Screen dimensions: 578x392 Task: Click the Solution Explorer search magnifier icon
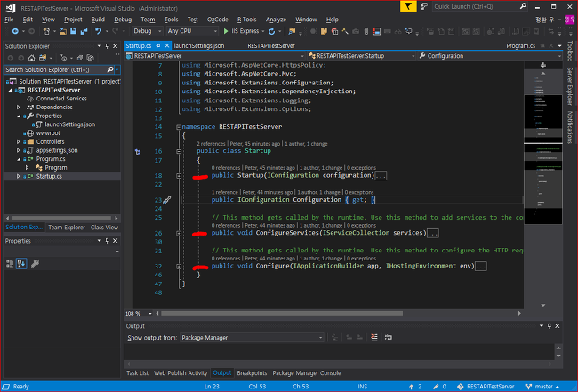[110, 69]
